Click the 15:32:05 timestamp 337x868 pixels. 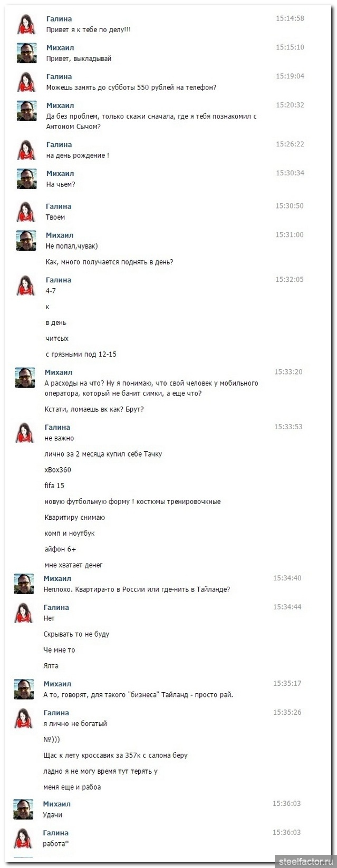click(x=290, y=280)
